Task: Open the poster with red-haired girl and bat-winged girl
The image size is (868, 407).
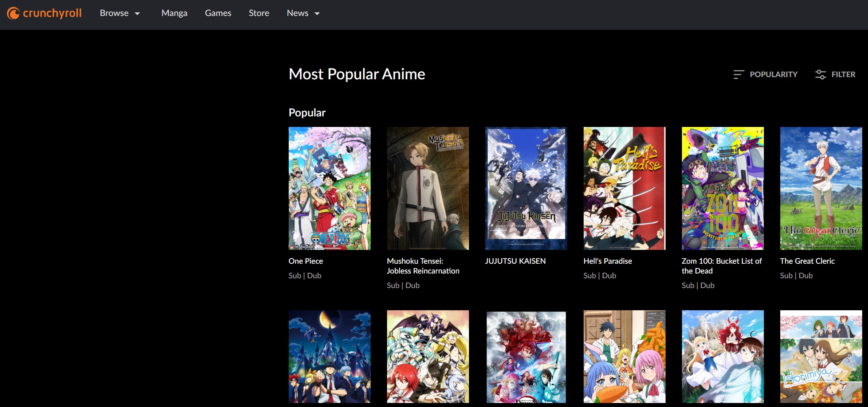Action: click(x=428, y=356)
